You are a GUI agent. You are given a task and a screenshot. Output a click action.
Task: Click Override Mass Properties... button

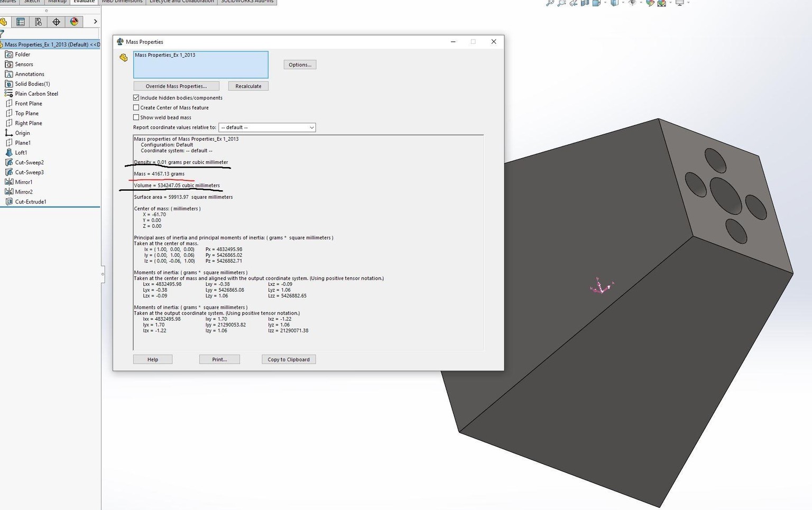click(x=176, y=86)
